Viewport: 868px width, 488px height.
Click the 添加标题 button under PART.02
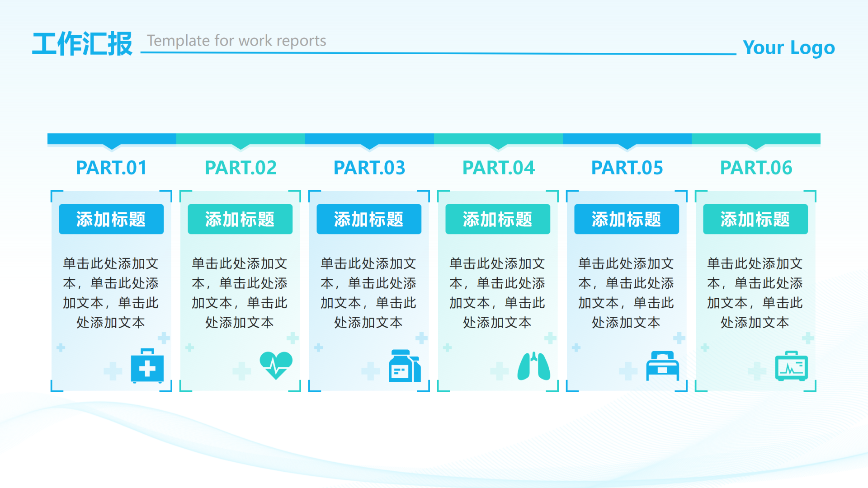[240, 219]
